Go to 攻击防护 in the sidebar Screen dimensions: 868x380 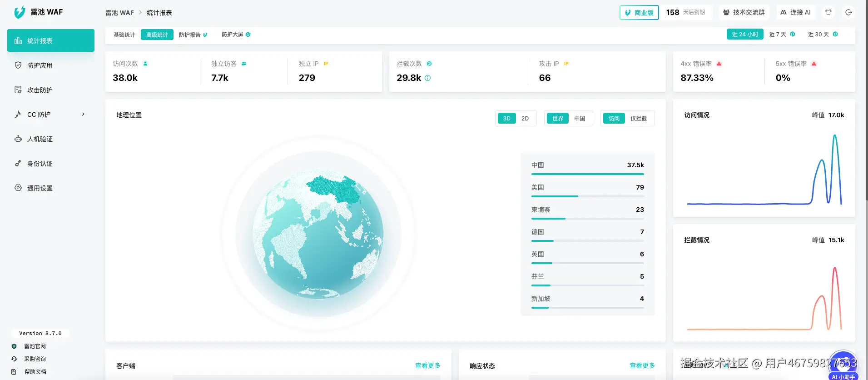tap(51, 90)
